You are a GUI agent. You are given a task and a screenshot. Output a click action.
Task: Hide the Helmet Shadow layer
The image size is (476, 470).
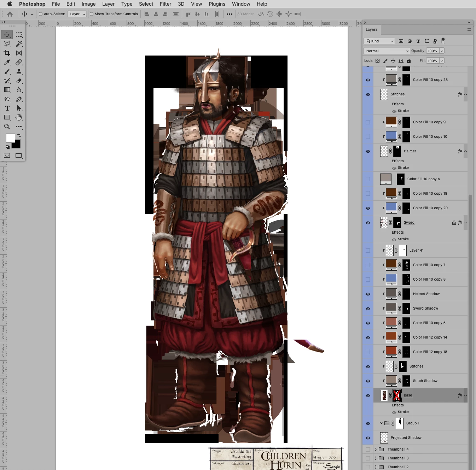click(x=368, y=294)
